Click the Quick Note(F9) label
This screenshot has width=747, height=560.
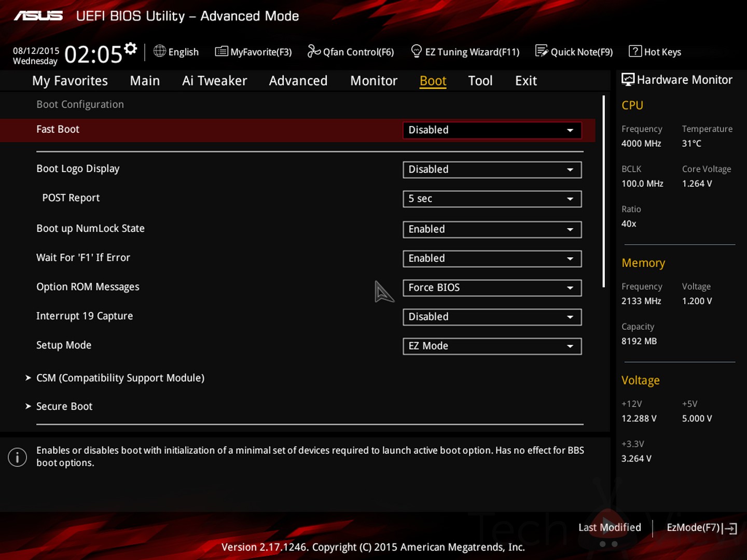point(582,52)
